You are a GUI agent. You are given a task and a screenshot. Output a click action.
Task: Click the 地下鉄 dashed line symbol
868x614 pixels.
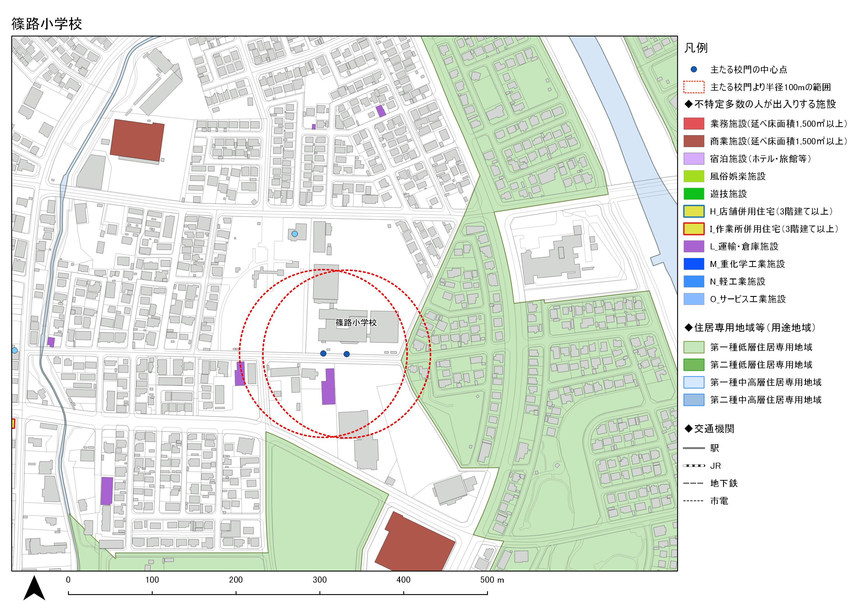(694, 484)
